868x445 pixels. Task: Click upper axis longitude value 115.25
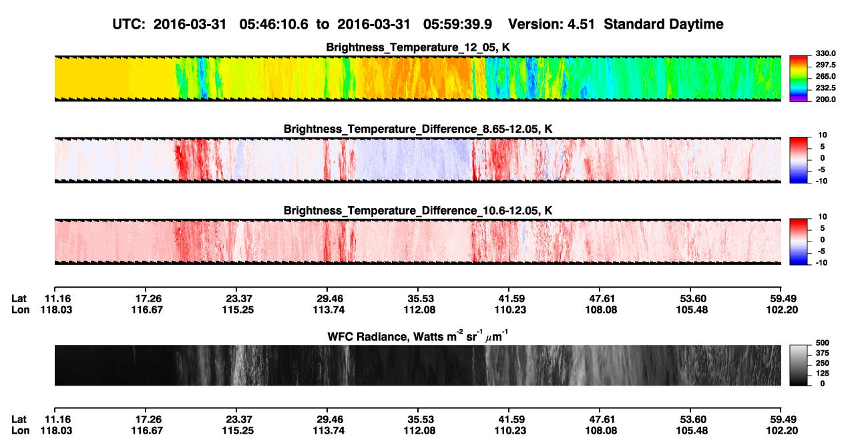tap(236, 310)
